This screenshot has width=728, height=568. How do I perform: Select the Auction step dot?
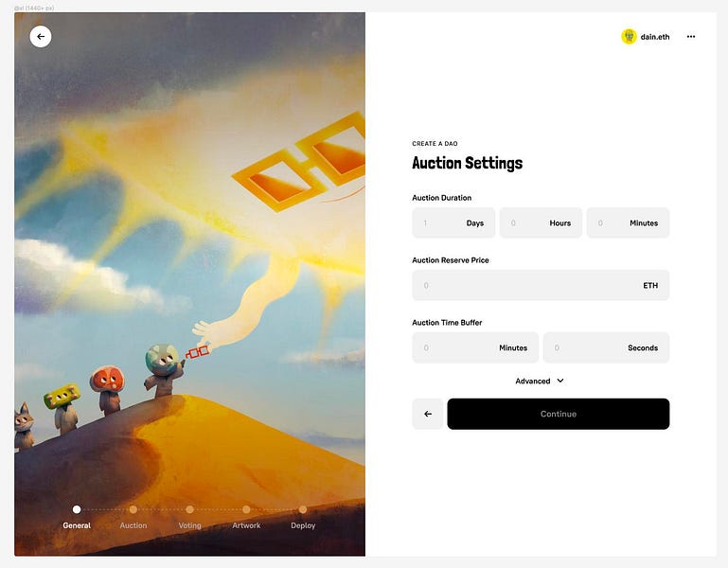[x=133, y=509]
